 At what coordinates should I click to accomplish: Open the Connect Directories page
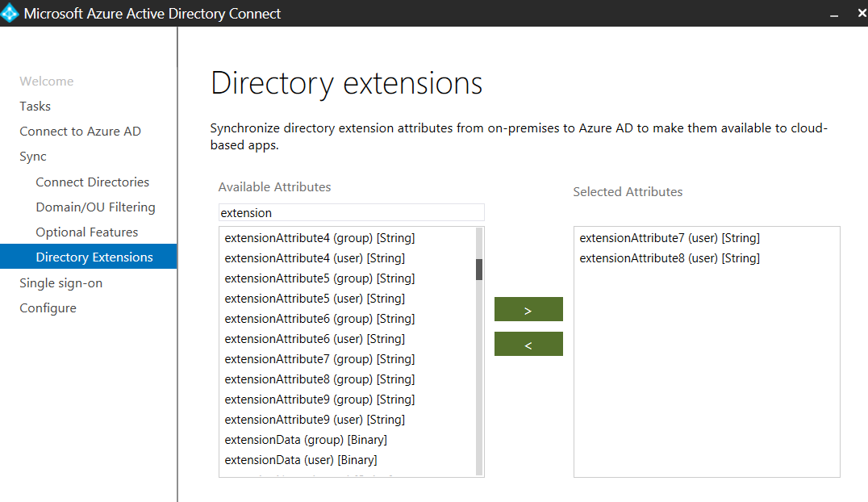92,182
